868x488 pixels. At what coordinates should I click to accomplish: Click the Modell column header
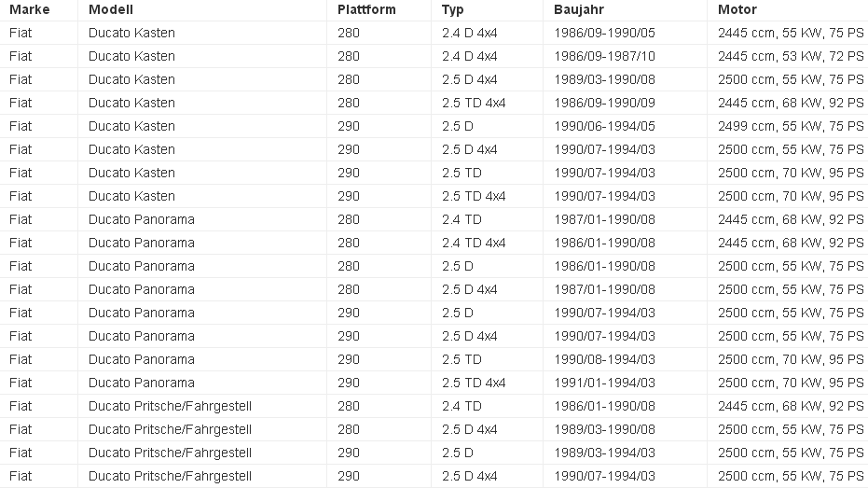(111, 9)
